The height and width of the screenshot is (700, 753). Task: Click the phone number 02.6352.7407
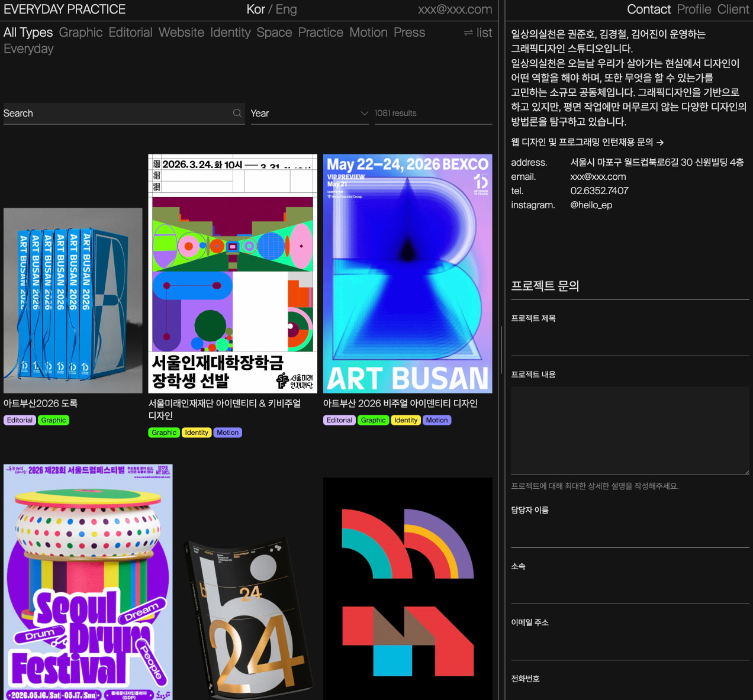tap(599, 191)
